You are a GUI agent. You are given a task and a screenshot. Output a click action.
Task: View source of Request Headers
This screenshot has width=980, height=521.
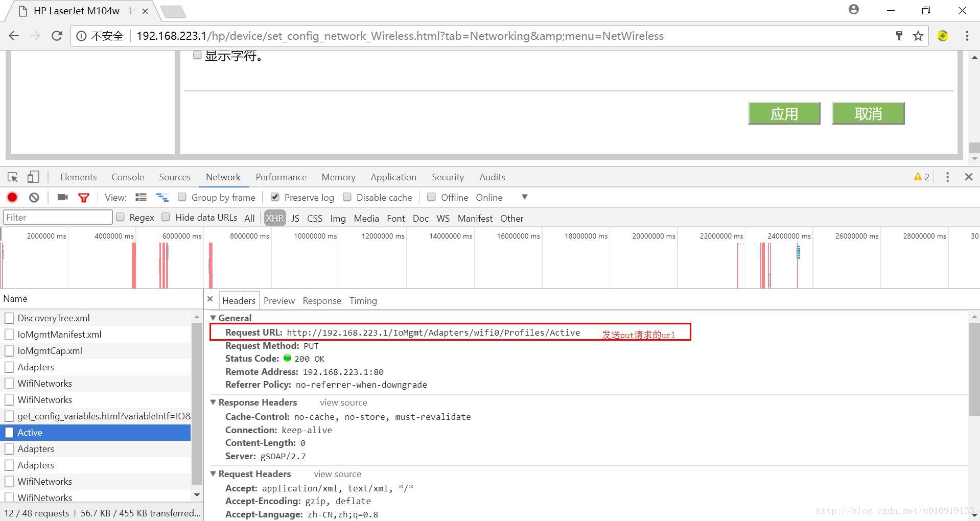point(337,474)
